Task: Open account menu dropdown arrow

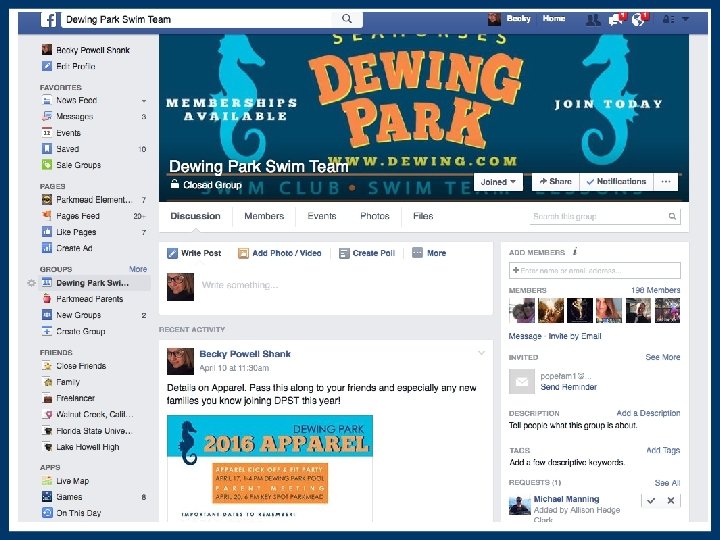Action: [686, 19]
